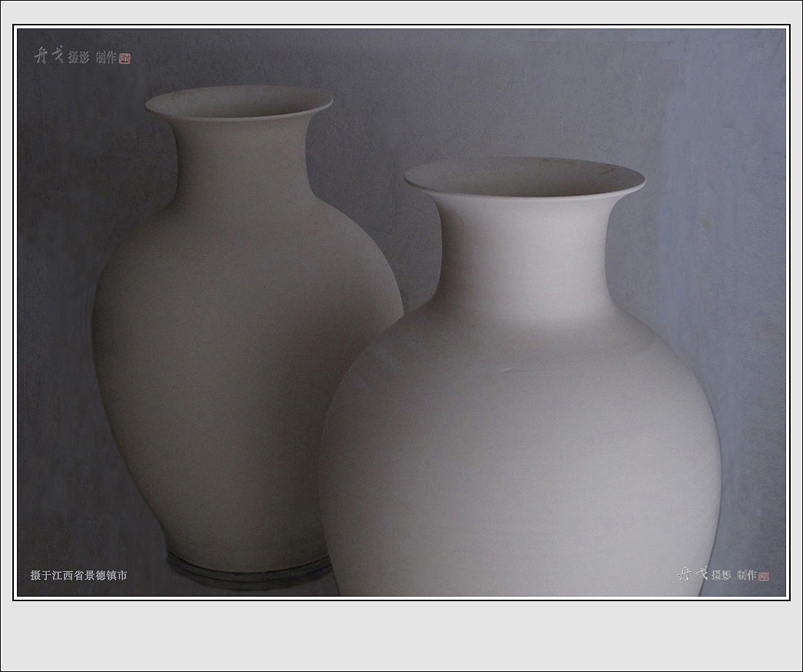Select the caption 摄于江西省景德镇市
The image size is (803, 672).
(x=78, y=575)
